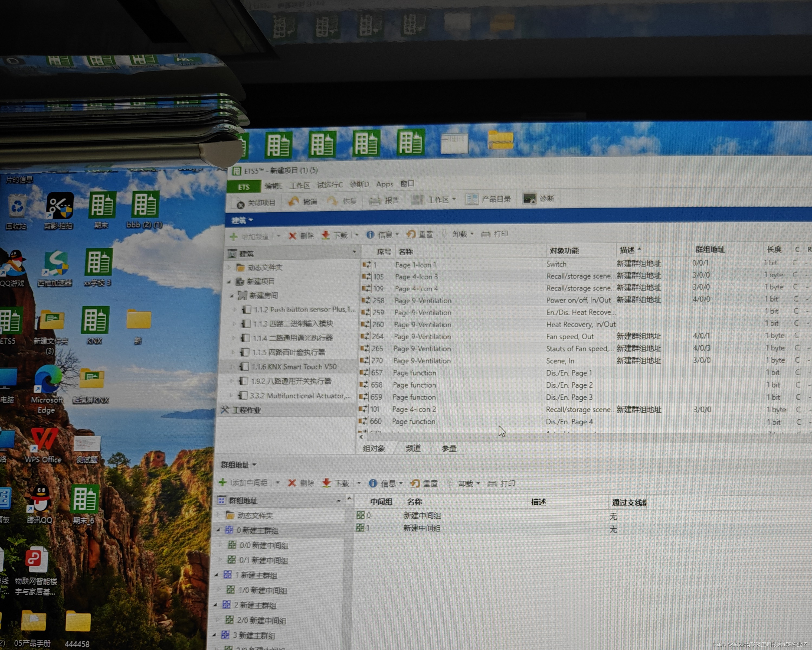Screen dimensions: 812x650
Task: Open the 建筑 panel dropdown arrow
Action: [x=251, y=220]
